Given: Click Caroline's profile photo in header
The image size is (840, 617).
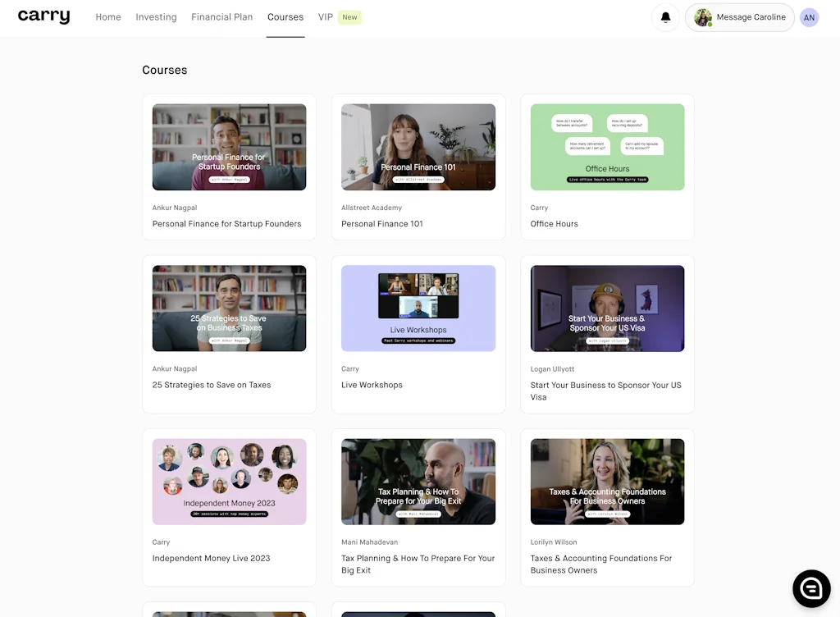Looking at the screenshot, I should tap(703, 17).
